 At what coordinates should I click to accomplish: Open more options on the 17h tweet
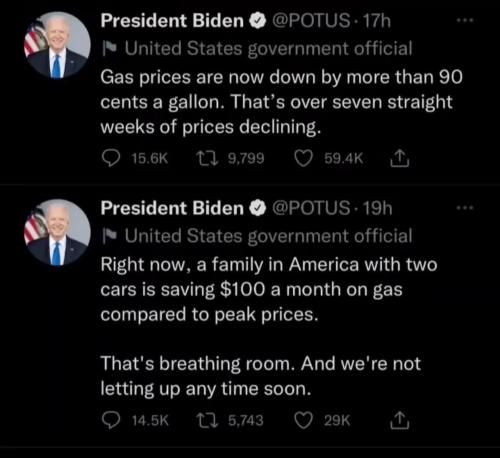click(465, 21)
